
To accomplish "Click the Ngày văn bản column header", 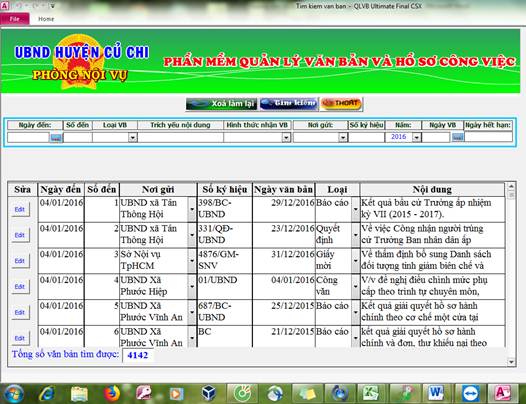I will click(283, 190).
